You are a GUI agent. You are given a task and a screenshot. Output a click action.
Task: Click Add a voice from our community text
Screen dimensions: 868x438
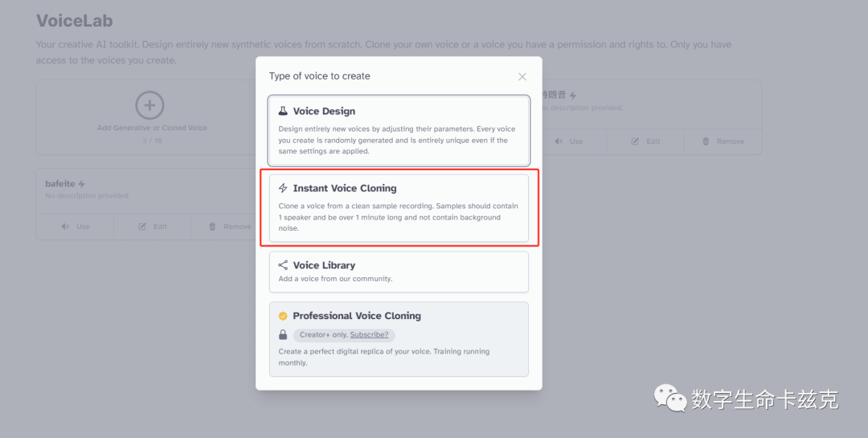335,279
